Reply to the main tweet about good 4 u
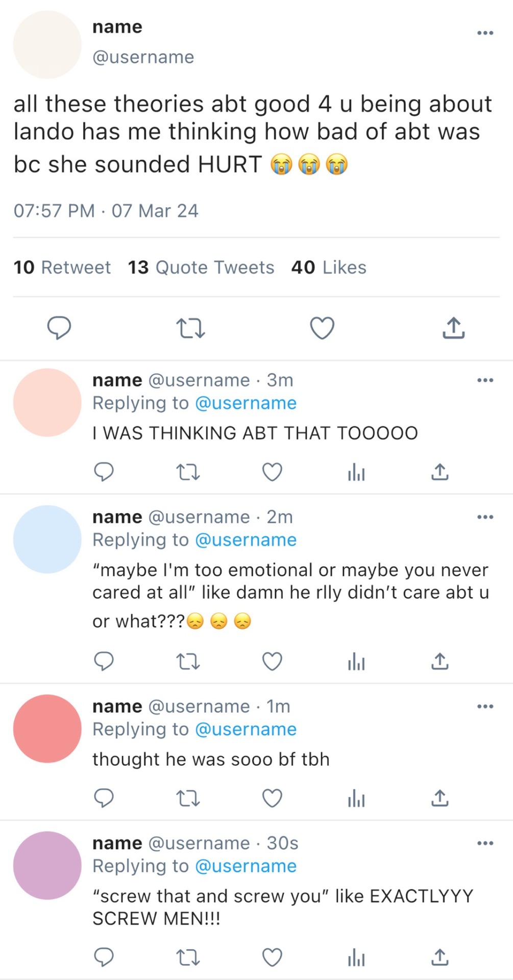 59,328
